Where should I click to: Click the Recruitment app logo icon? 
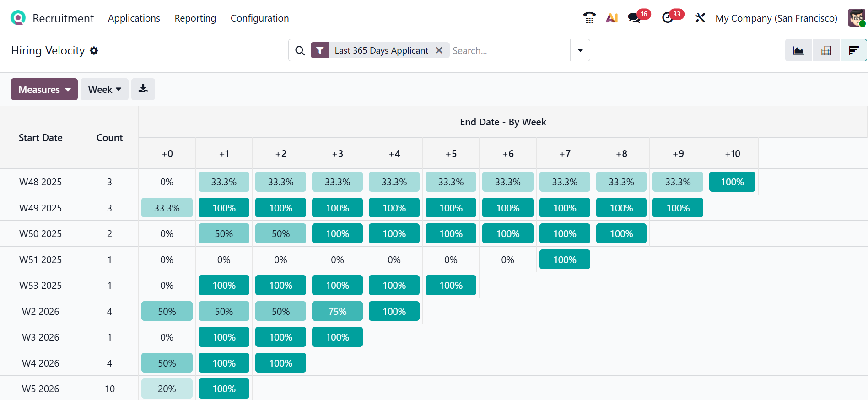tap(18, 18)
